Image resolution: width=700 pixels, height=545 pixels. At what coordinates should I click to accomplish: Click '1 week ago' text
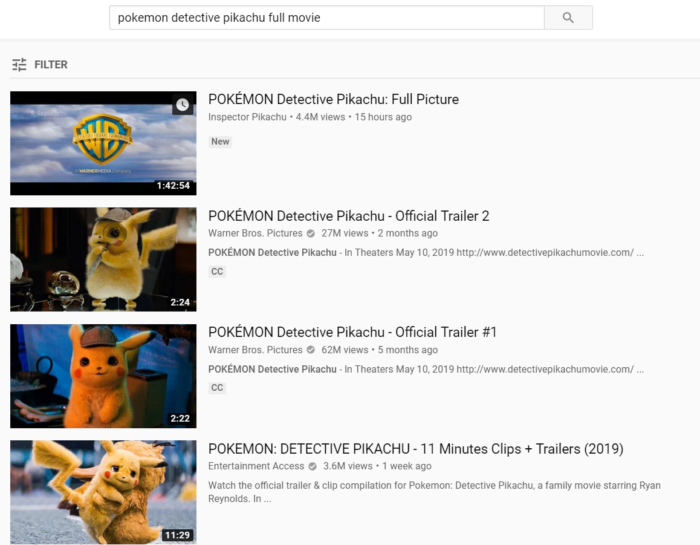coord(407,466)
